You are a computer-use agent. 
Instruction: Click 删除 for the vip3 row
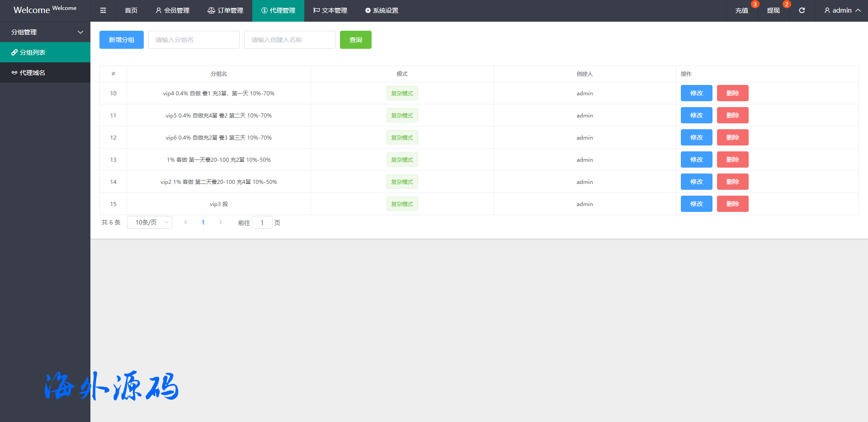point(732,204)
